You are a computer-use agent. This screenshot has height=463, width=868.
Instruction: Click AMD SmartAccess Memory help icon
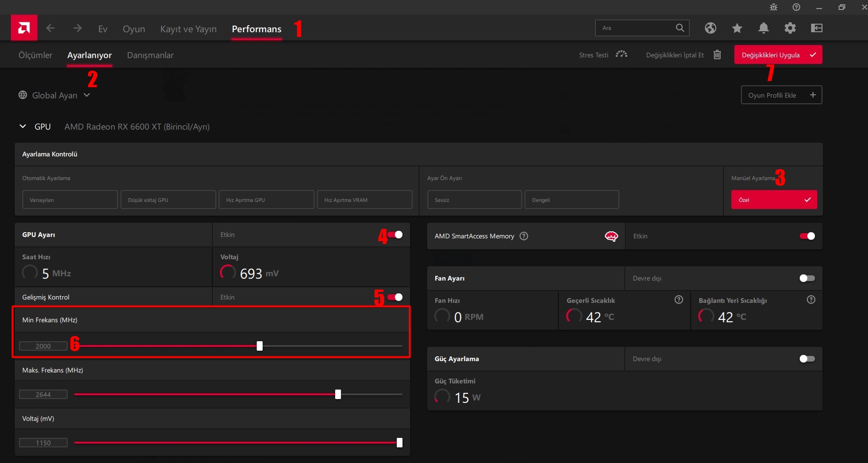(x=524, y=236)
